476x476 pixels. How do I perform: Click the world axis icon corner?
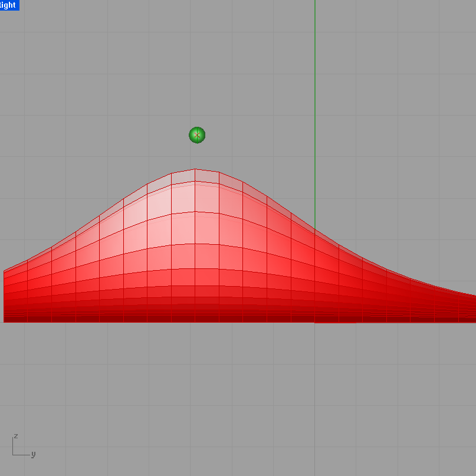[x=14, y=455]
